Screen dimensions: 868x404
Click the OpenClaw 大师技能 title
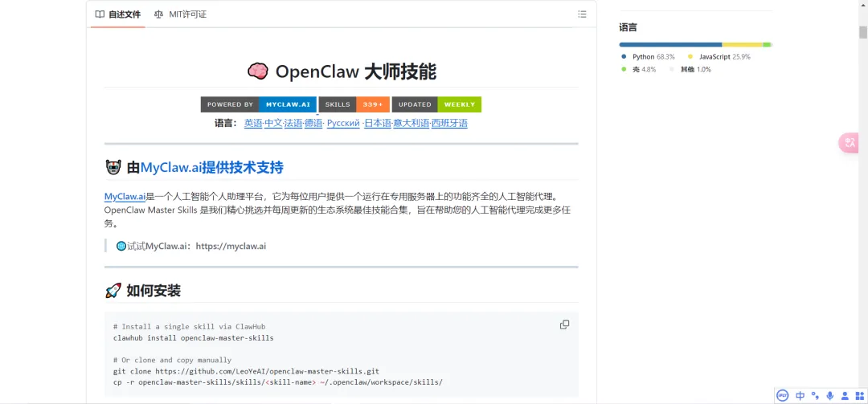tap(356, 71)
